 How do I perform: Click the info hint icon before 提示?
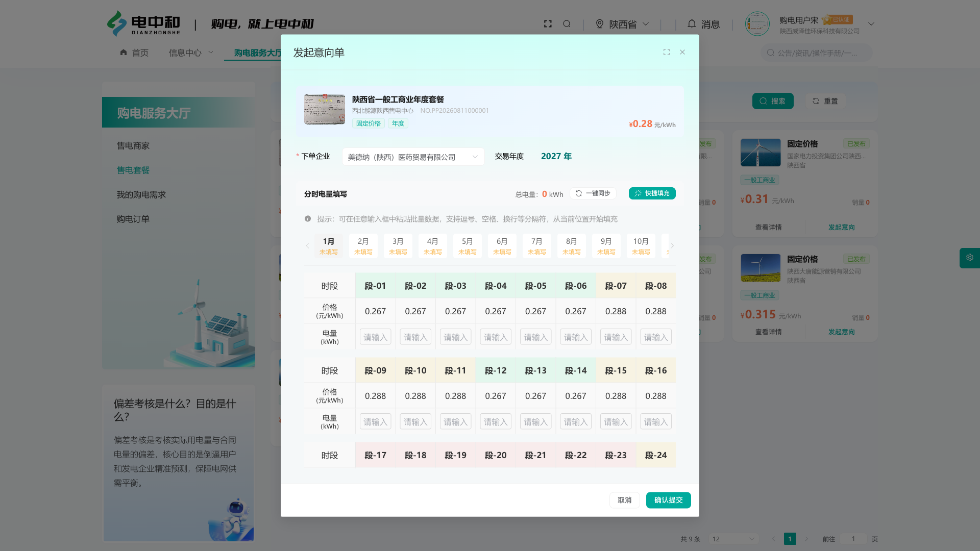pyautogui.click(x=308, y=219)
